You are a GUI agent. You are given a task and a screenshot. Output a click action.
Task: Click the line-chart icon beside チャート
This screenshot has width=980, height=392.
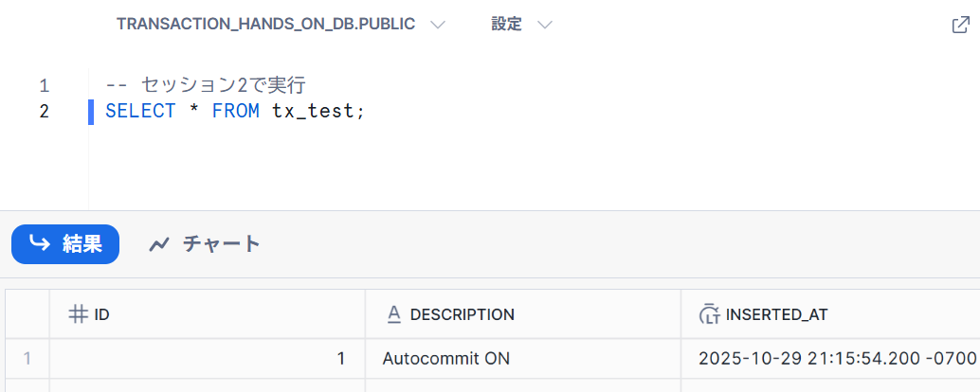tap(159, 244)
